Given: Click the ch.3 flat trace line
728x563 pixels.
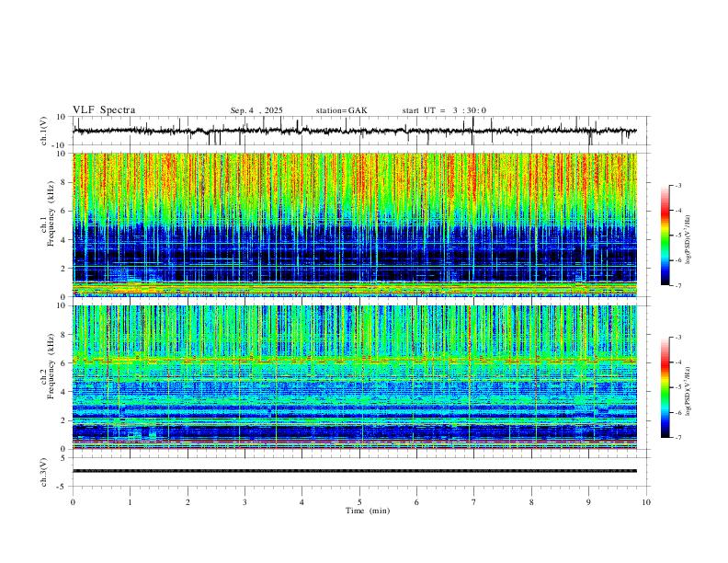Looking at the screenshot, I should pos(355,471).
